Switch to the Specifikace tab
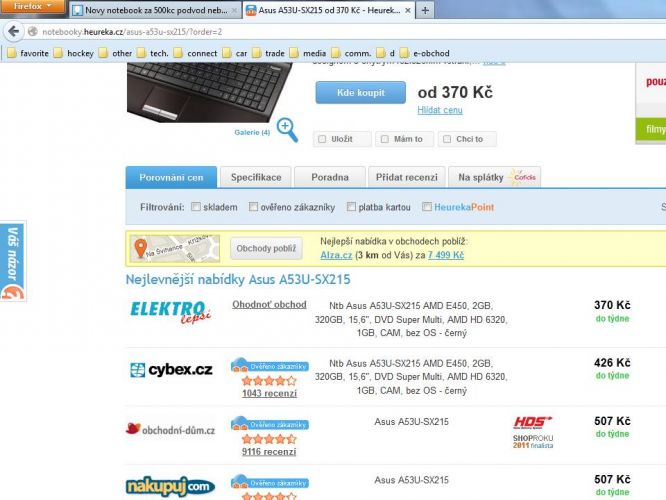The image size is (666, 500). (x=256, y=177)
